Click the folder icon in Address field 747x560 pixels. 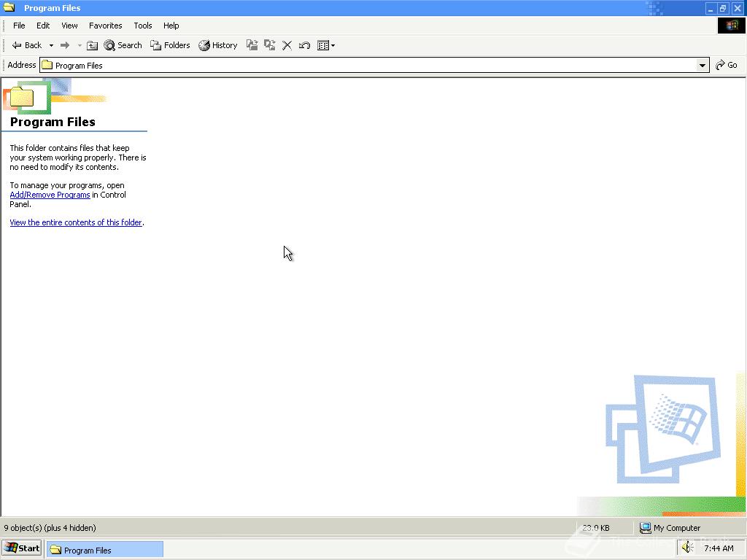coord(47,65)
